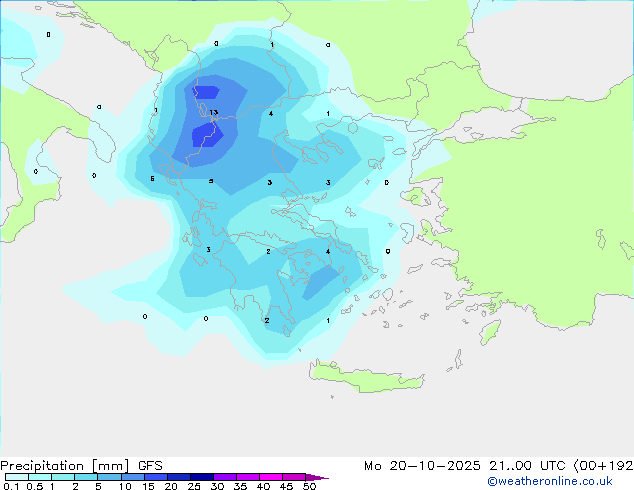Viewport: 634px width, 490px height.
Task: Click the "0.1" legend scale label
Action: click(x=11, y=486)
